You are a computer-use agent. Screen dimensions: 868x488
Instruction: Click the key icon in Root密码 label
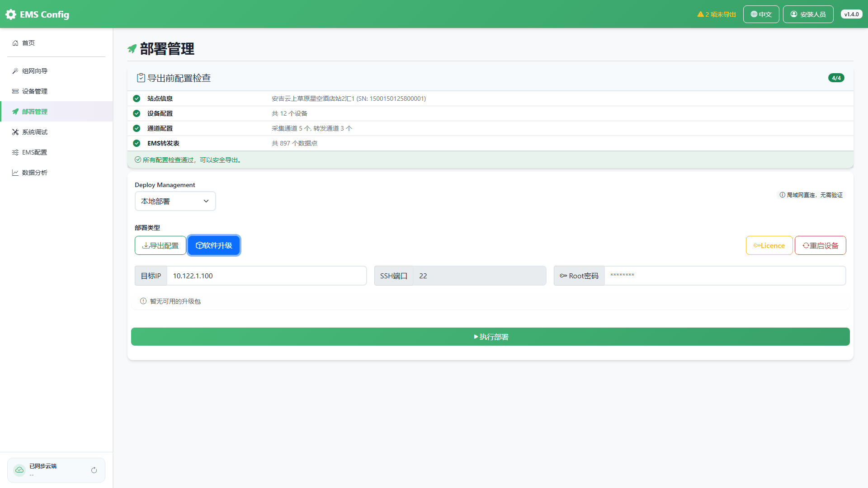pyautogui.click(x=563, y=276)
